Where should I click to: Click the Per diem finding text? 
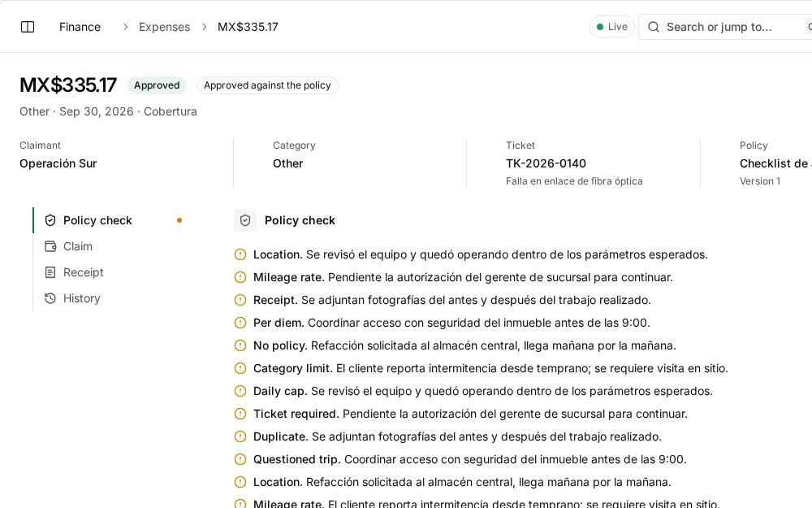point(451,323)
